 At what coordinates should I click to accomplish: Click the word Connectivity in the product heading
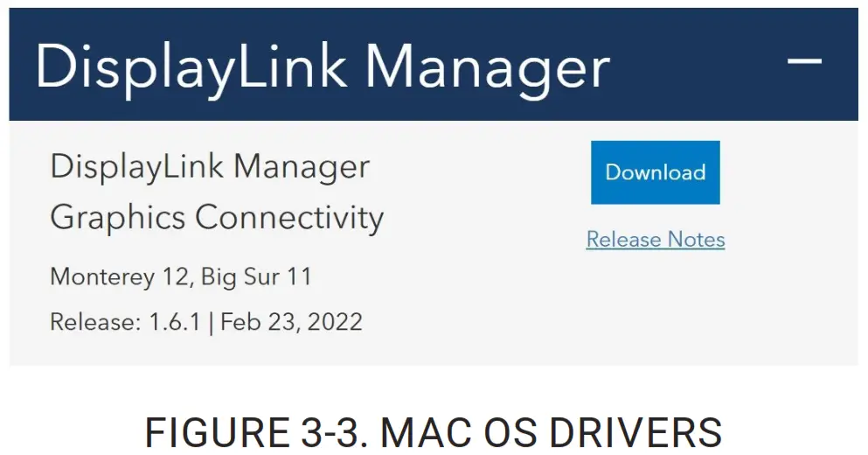(288, 217)
